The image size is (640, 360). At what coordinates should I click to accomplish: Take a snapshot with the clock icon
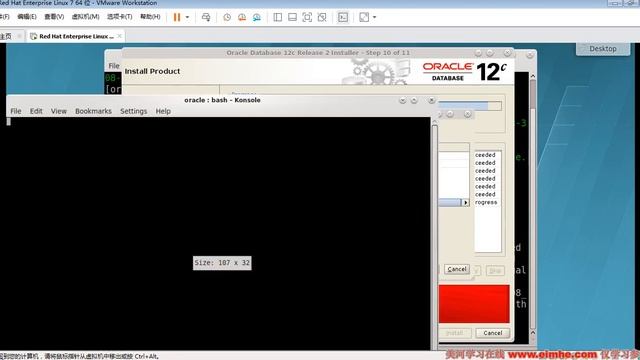click(227, 17)
